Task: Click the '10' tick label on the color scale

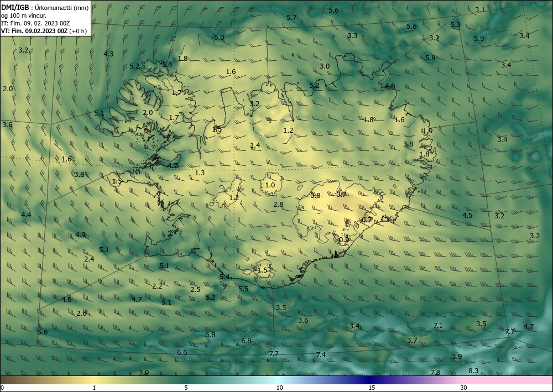Action: (x=279, y=388)
